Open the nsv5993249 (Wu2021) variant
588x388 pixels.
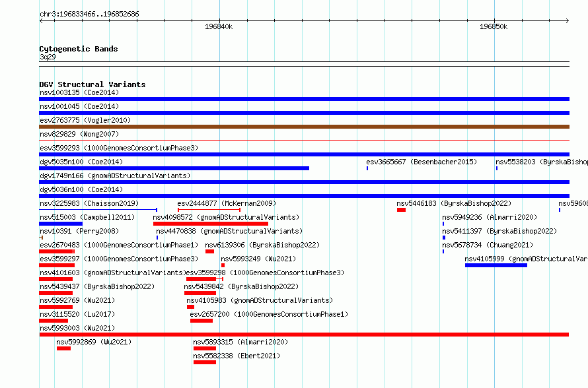(258, 259)
